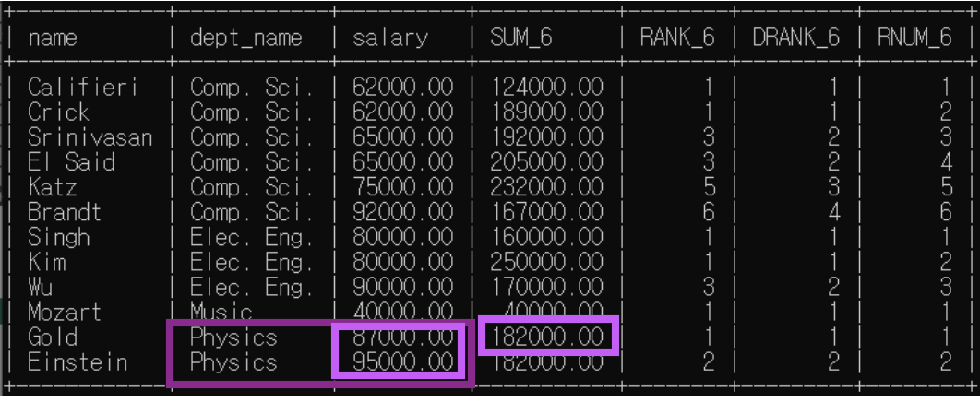The width and height of the screenshot is (980, 402).
Task: Select the name "El Said"
Action: [x=71, y=162]
